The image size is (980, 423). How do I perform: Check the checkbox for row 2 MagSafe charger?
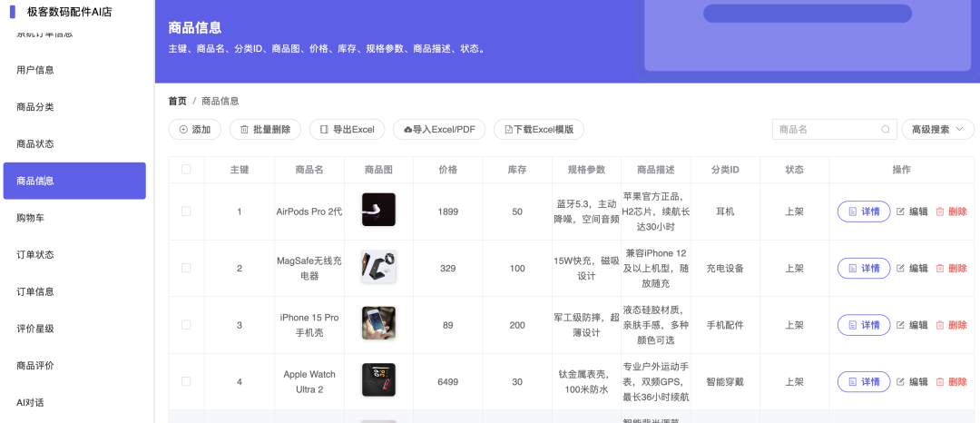click(186, 268)
